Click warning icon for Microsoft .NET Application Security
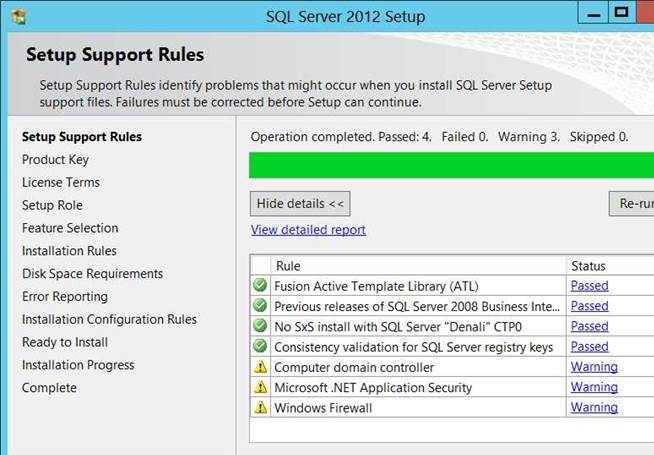 (x=260, y=387)
